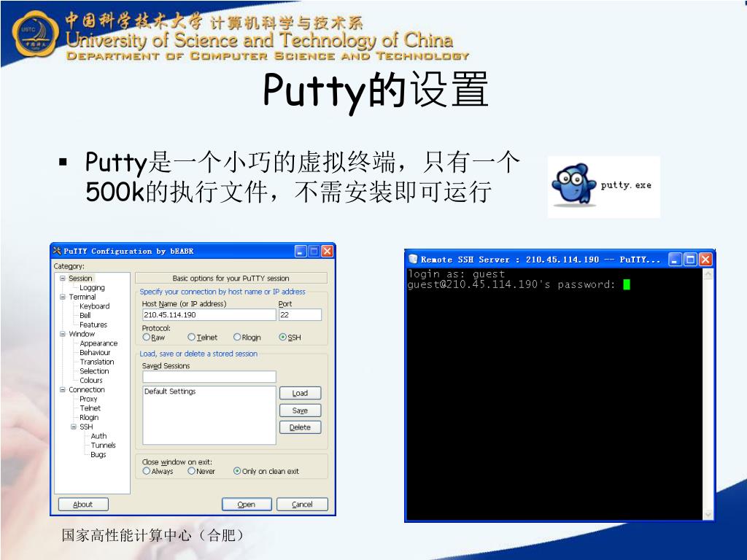Viewport: 747px width, 560px height.
Task: Click the Save session button
Action: click(x=300, y=410)
